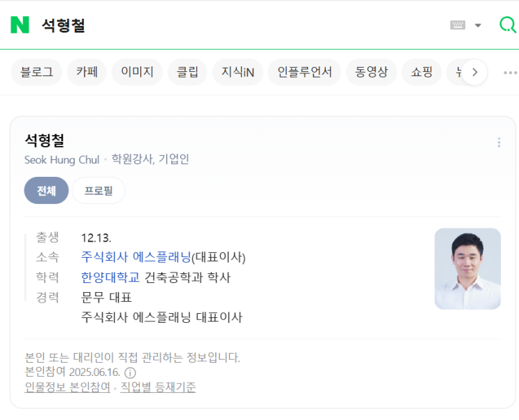Click the green Naver N logo
519x420 pixels.
pos(20,25)
